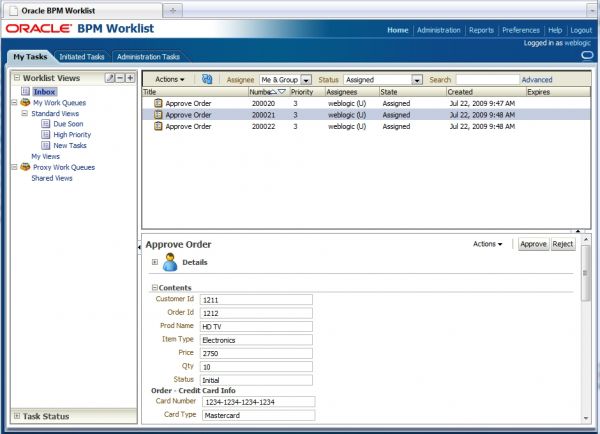Image resolution: width=600 pixels, height=434 pixels.
Task: Switch to the Initiated Tasks tab
Action: 82,57
